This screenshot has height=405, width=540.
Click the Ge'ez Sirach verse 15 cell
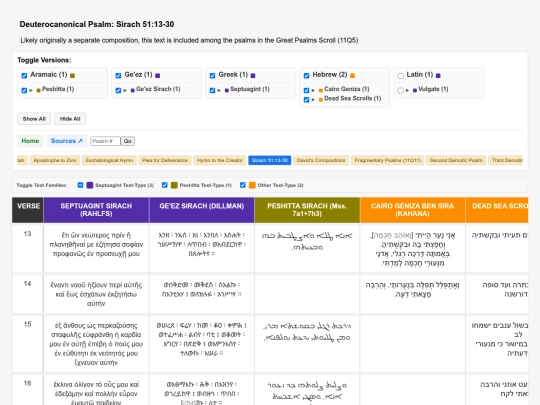pyautogui.click(x=202, y=344)
